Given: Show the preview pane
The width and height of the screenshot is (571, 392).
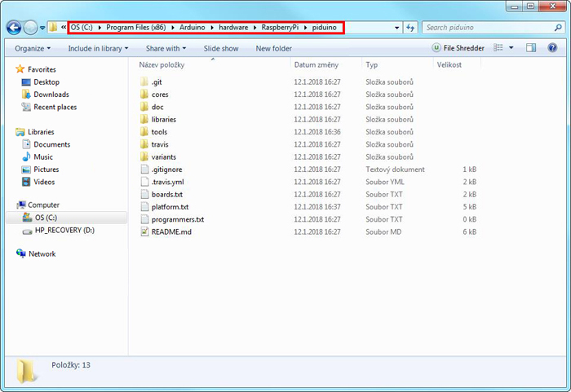Looking at the screenshot, I should tap(531, 48).
